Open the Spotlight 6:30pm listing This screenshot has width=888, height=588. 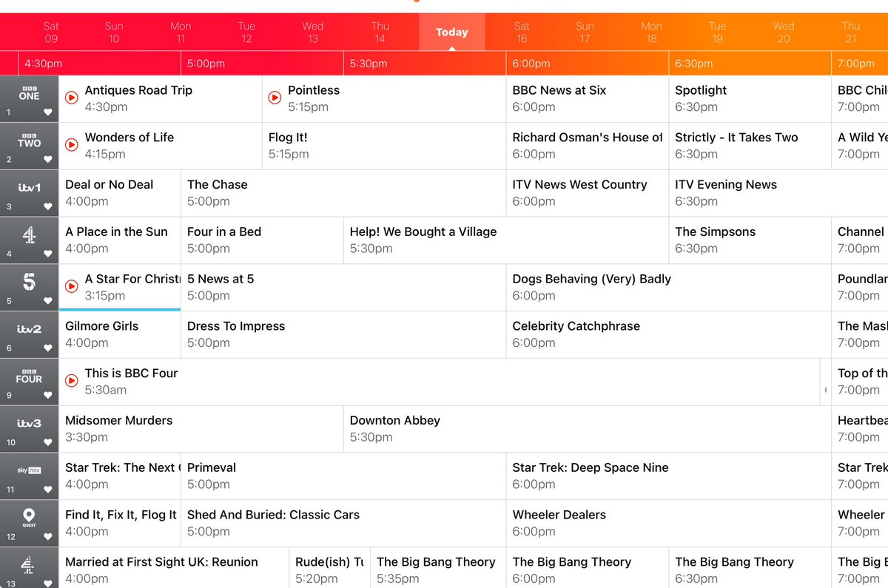pos(750,98)
